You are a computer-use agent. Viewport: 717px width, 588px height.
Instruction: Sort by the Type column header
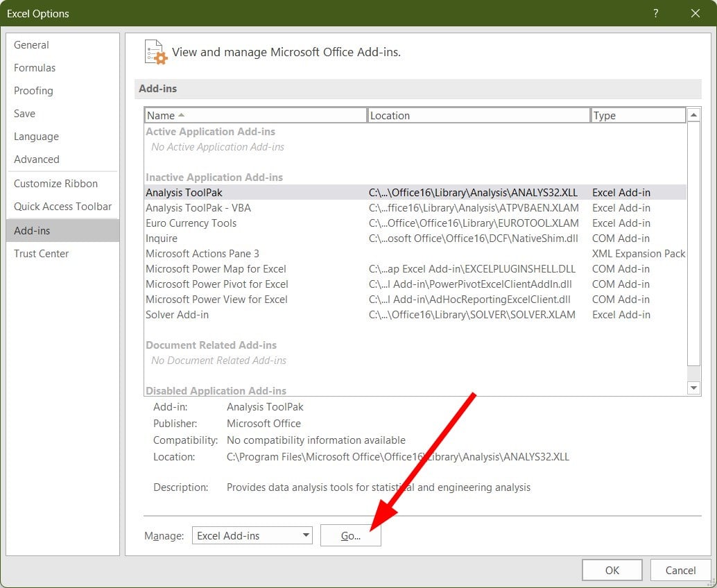[x=639, y=115]
